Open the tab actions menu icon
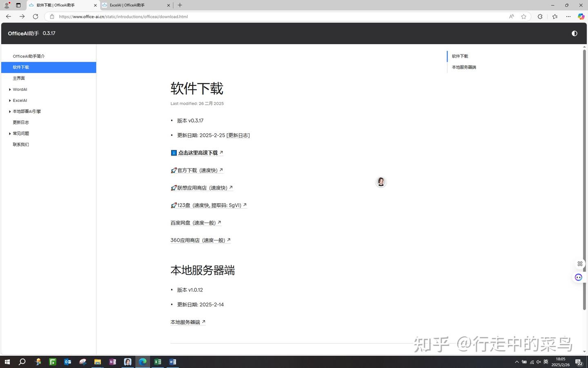588x368 pixels. tap(18, 5)
